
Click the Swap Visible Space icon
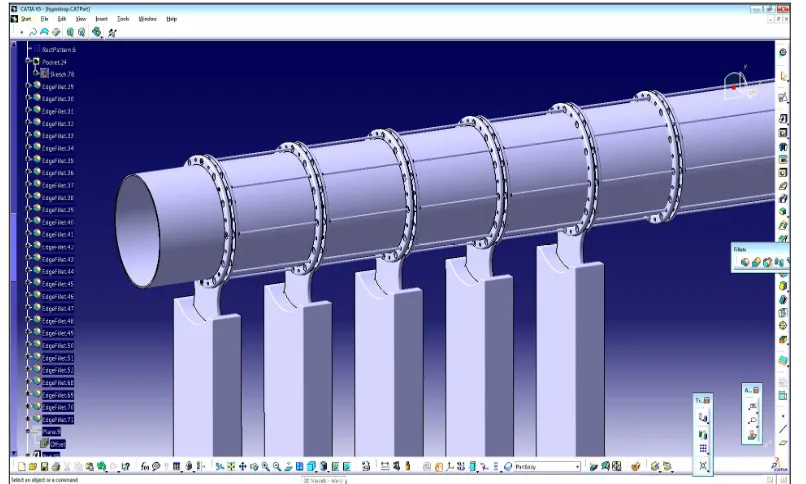tap(347, 467)
